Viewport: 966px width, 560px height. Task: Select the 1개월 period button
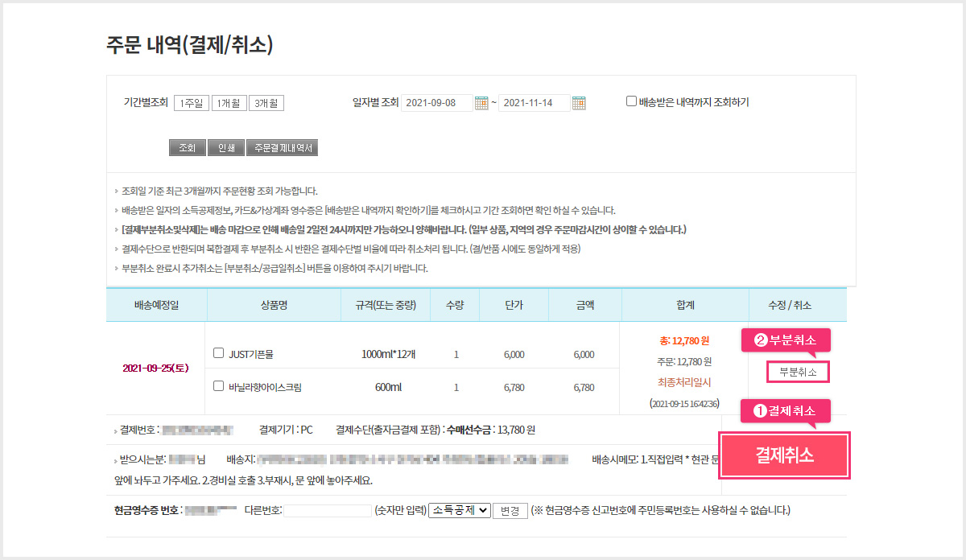click(x=229, y=103)
